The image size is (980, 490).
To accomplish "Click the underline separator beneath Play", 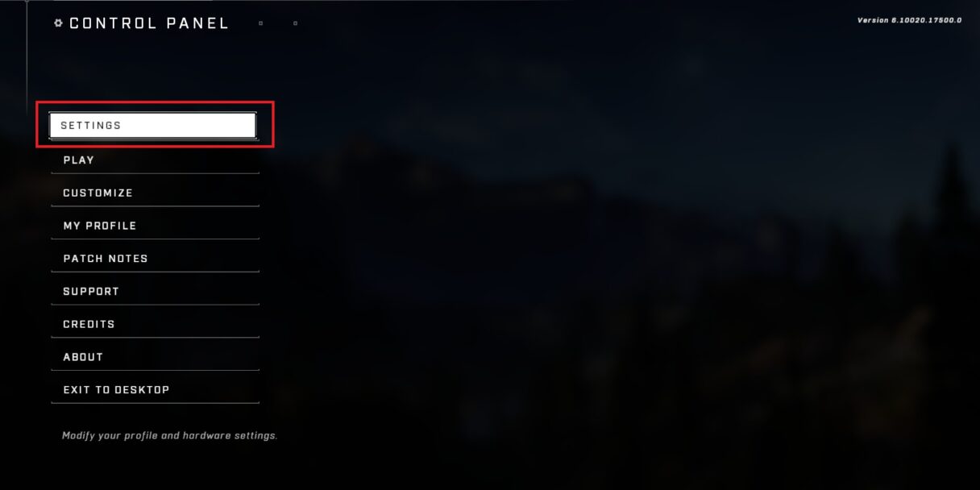I will [156, 172].
